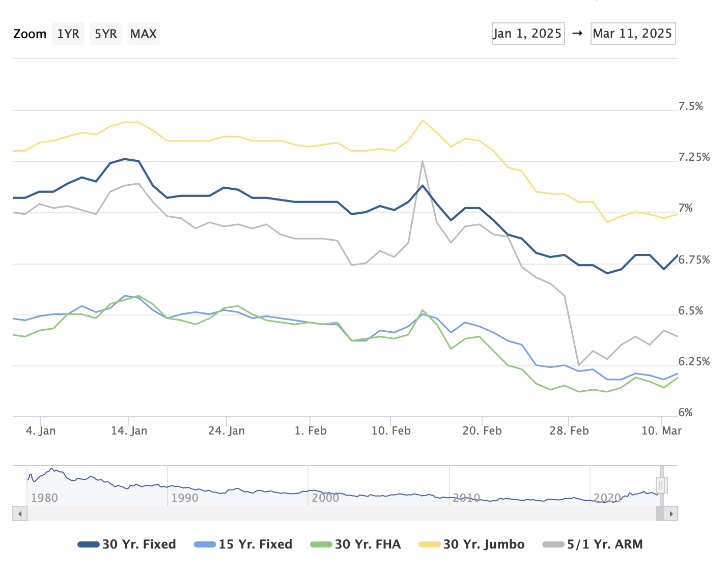Select the 1YR zoom range

68,34
